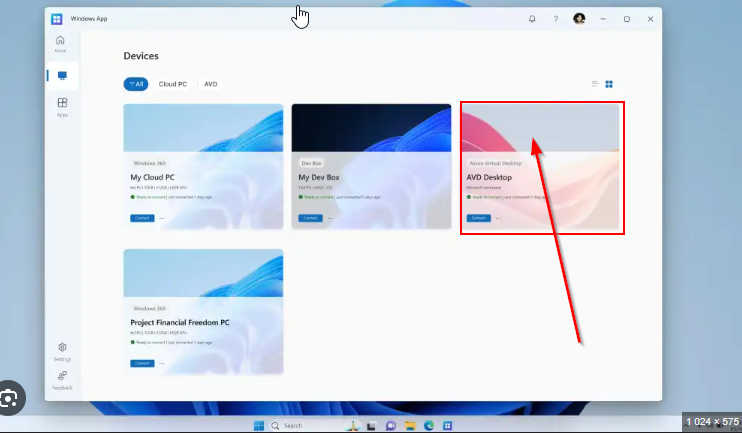
Task: Open the Chat app from taskbar
Action: [390, 426]
